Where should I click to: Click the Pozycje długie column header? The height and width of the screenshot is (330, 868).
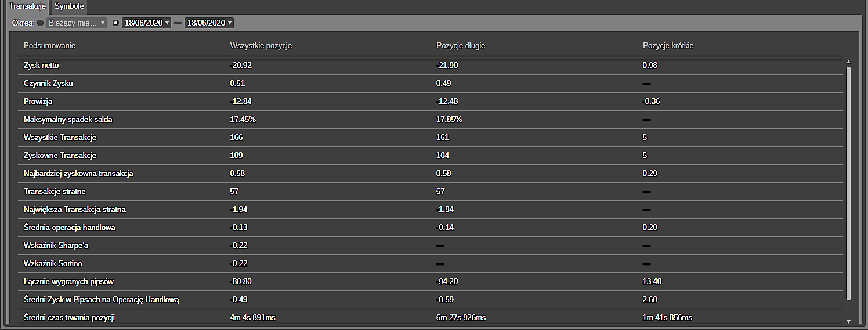(461, 45)
